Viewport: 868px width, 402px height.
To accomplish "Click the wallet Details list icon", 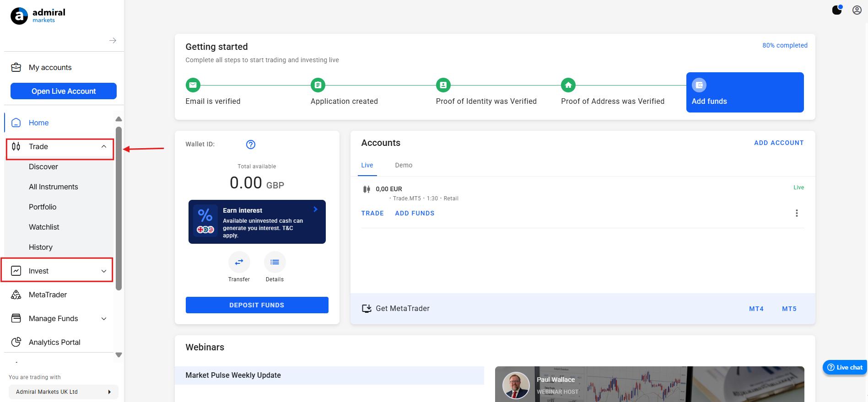I will pos(275,262).
